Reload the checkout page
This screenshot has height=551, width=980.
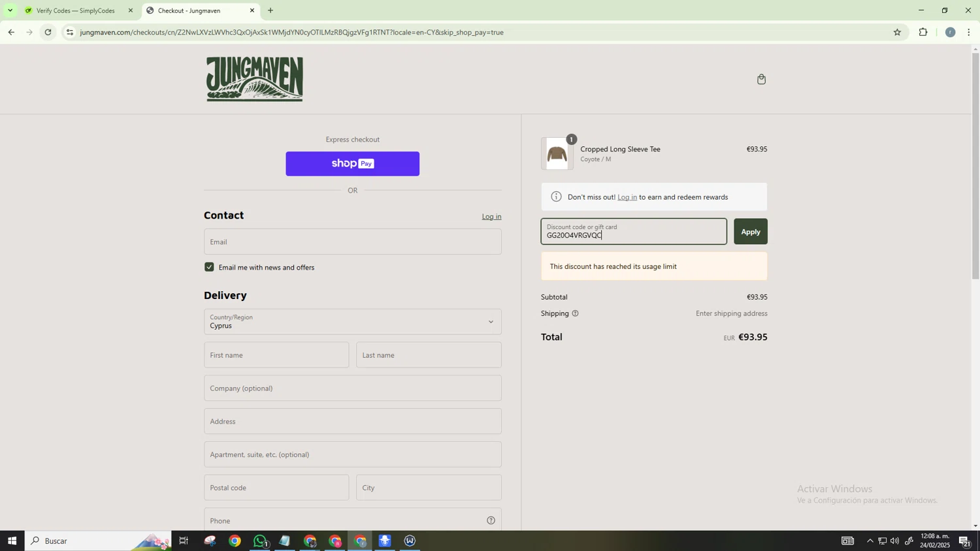point(48,32)
